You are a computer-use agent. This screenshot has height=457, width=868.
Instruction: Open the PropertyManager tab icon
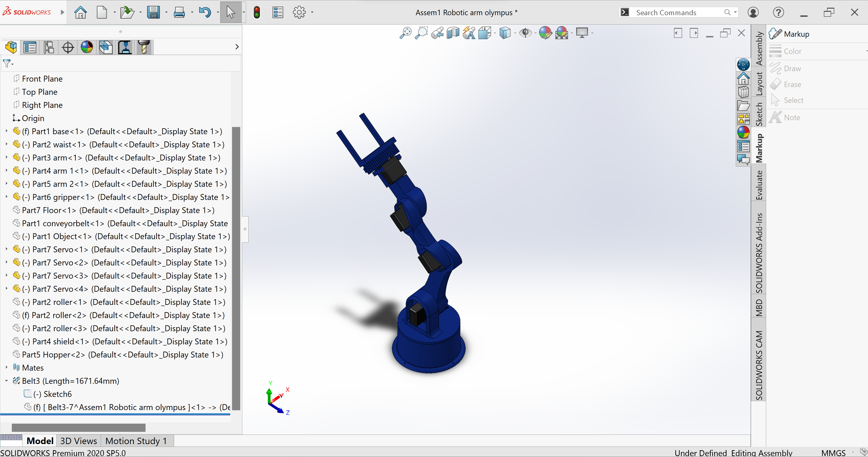[x=30, y=47]
